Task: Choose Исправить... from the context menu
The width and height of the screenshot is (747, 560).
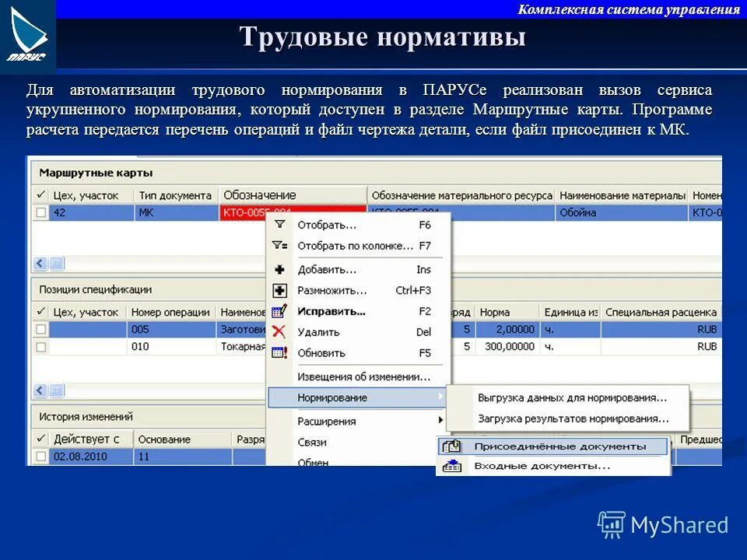Action: 359,311
